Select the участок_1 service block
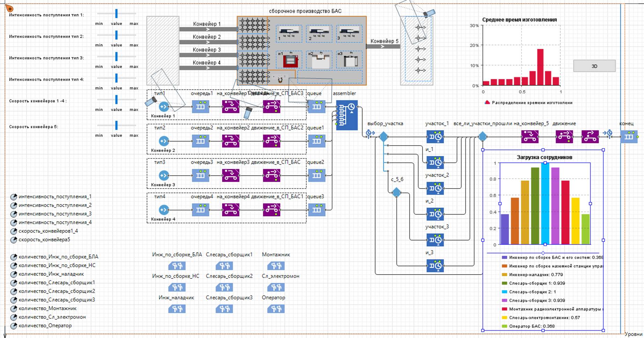 [435, 137]
